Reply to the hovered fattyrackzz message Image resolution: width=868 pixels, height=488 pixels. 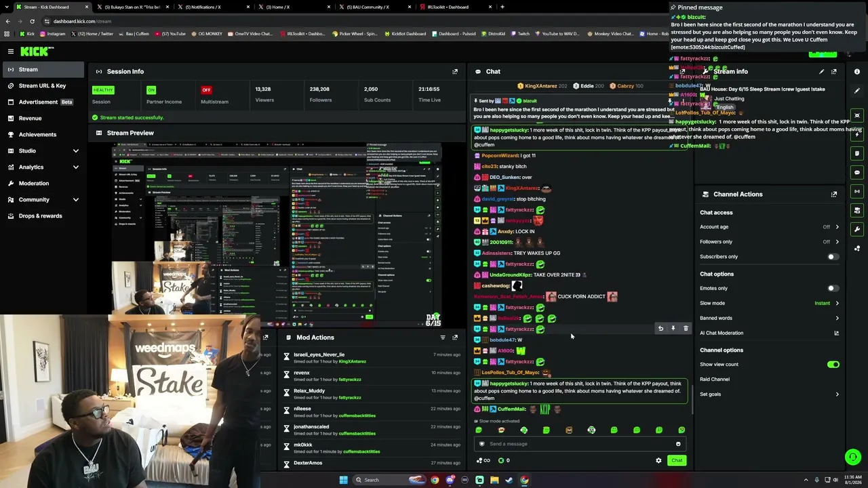(x=660, y=329)
